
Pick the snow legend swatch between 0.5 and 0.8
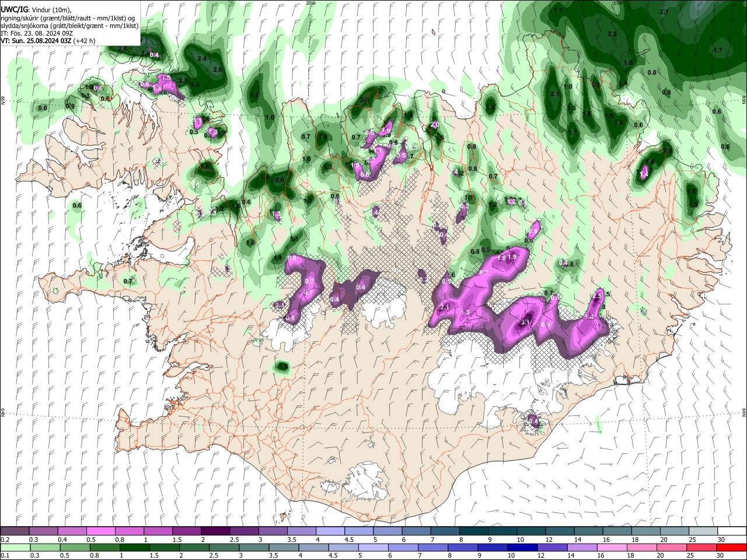100,531
